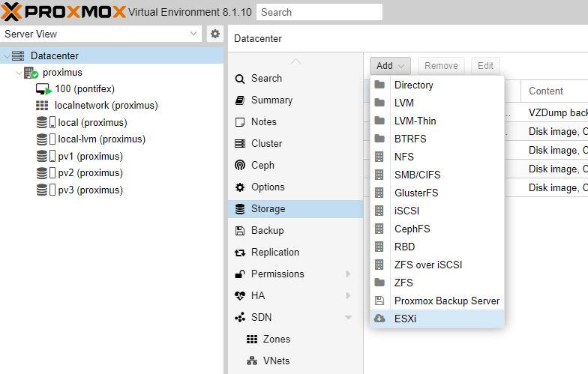Open the Zones entry under SDN
Viewport: 588px width, 374px height.
tap(295, 339)
